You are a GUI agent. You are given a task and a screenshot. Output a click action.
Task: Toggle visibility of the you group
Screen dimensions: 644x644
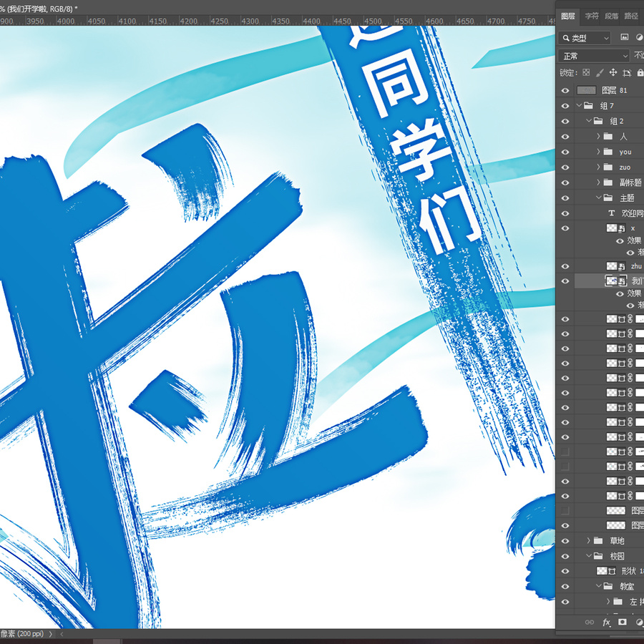click(565, 152)
